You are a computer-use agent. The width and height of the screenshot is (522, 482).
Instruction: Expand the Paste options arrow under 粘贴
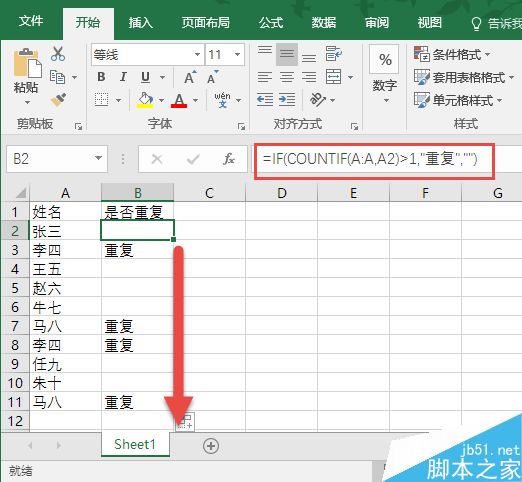tap(27, 102)
